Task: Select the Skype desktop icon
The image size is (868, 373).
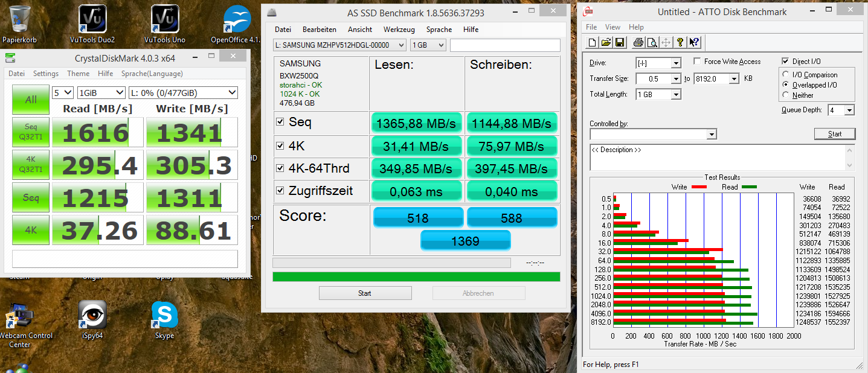Action: pos(164,320)
